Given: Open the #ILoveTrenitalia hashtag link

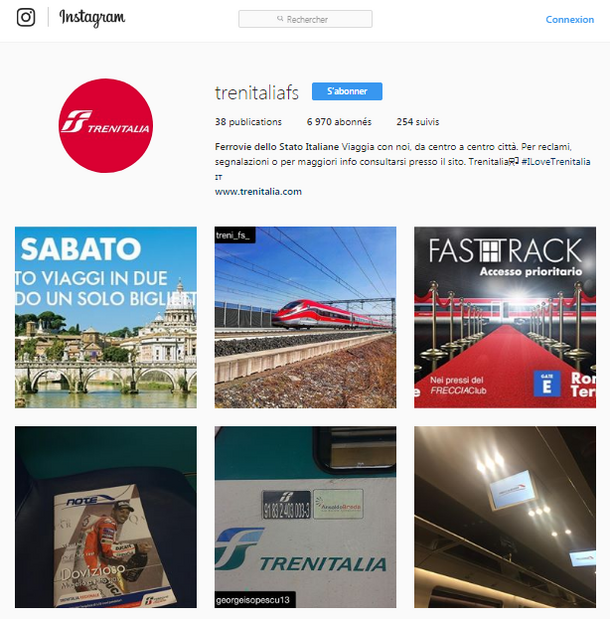Looking at the screenshot, I should [556, 162].
